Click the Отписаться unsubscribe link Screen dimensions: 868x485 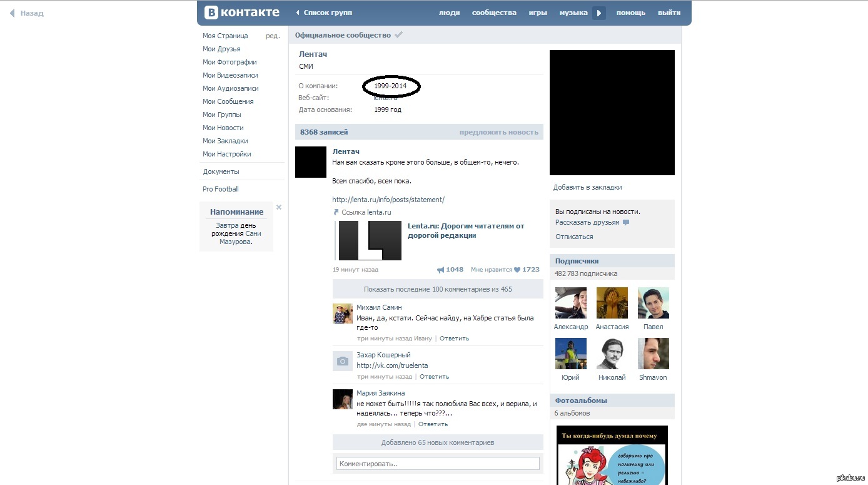coord(574,237)
